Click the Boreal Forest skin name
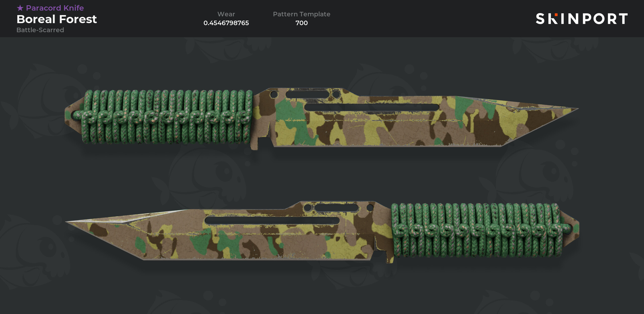This screenshot has height=314, width=644. (x=57, y=19)
